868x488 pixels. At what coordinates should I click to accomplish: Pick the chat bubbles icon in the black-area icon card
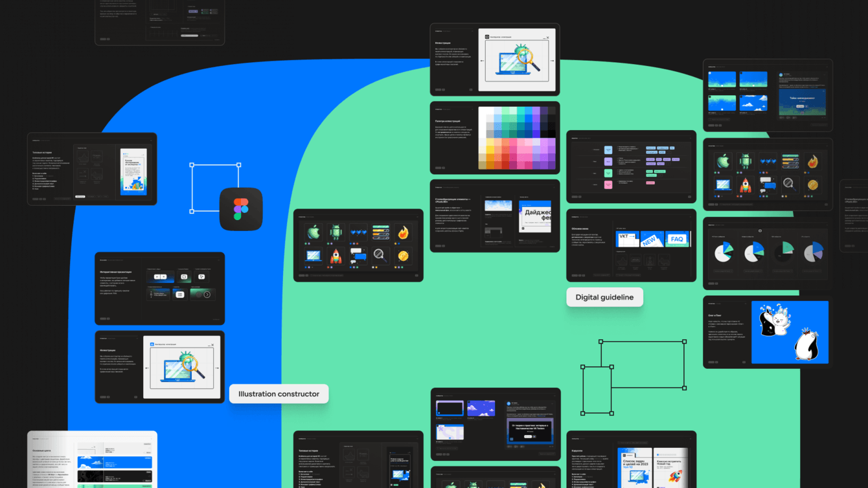(x=768, y=185)
